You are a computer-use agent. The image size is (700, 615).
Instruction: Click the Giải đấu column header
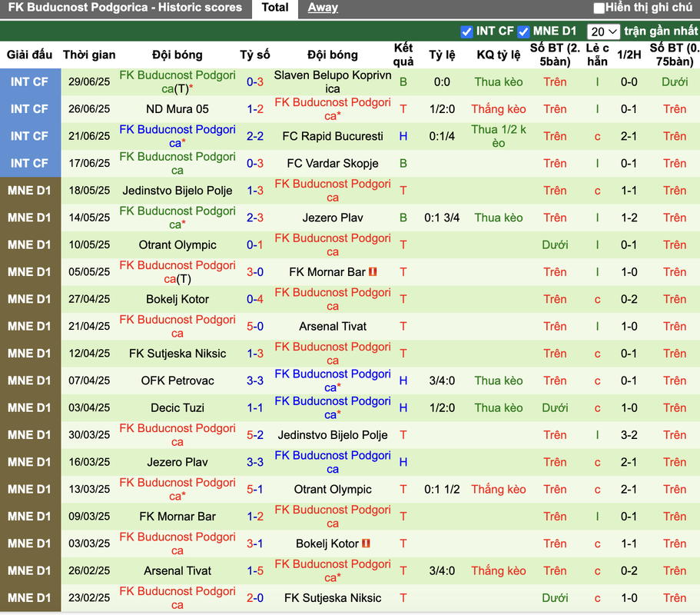pyautogui.click(x=29, y=55)
